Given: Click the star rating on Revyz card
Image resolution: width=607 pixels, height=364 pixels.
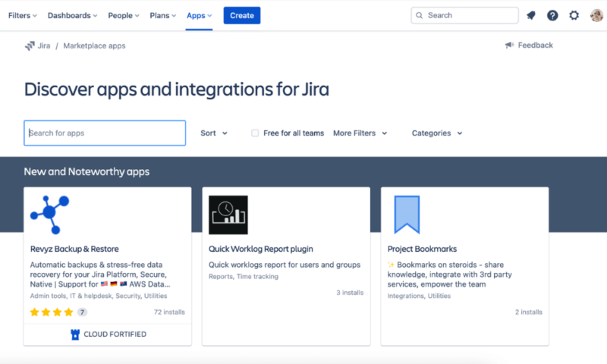Looking at the screenshot, I should click(52, 312).
